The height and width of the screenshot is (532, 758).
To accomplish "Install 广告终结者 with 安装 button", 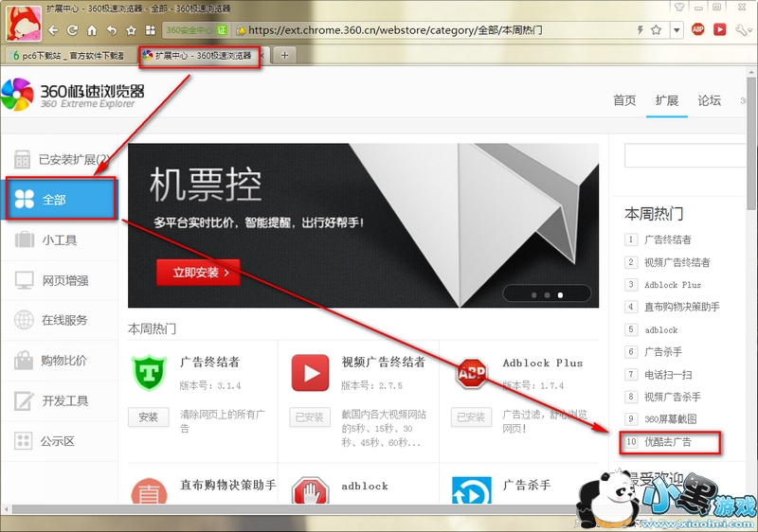I will coord(149,417).
